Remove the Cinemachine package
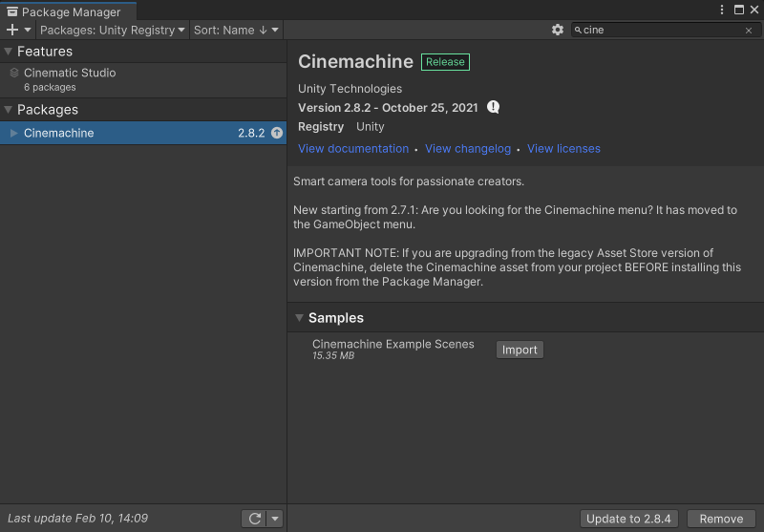The height and width of the screenshot is (532, 764). point(721,519)
